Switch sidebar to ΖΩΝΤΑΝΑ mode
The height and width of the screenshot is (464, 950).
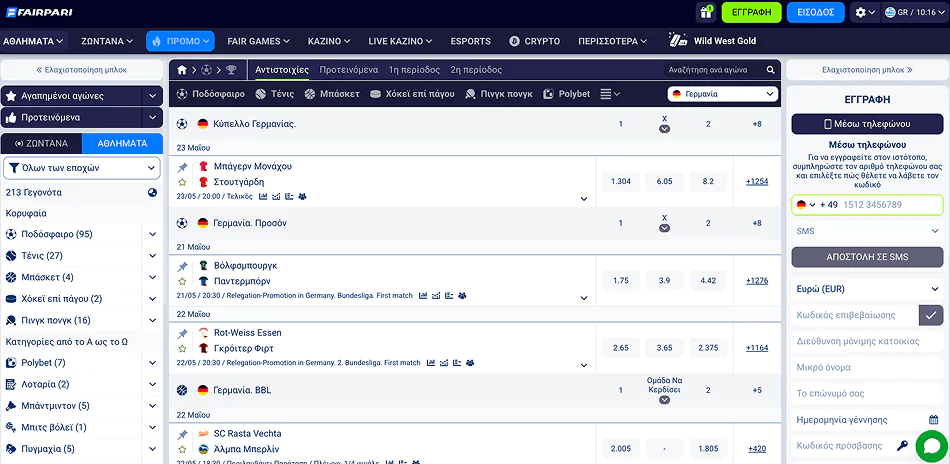[x=41, y=144]
